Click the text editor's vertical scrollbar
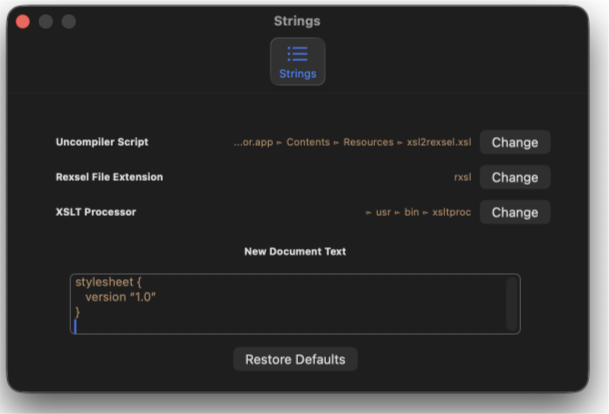Viewport: 609px width, 414px height. 512,303
